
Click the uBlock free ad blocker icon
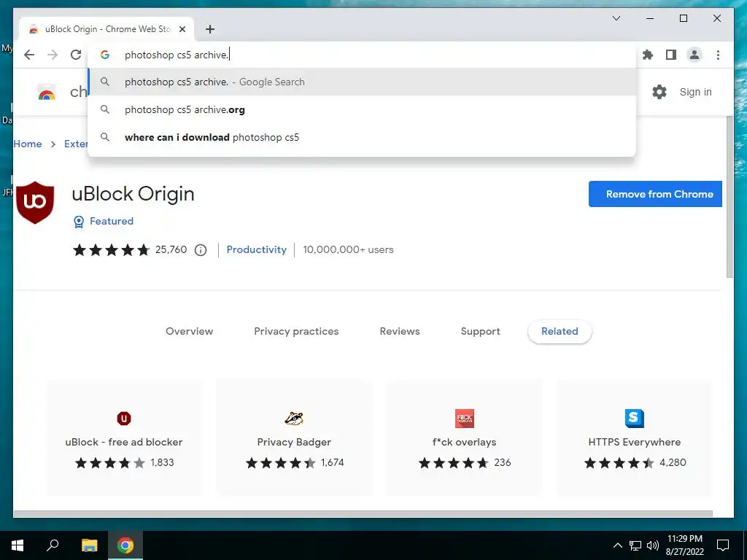124,419
